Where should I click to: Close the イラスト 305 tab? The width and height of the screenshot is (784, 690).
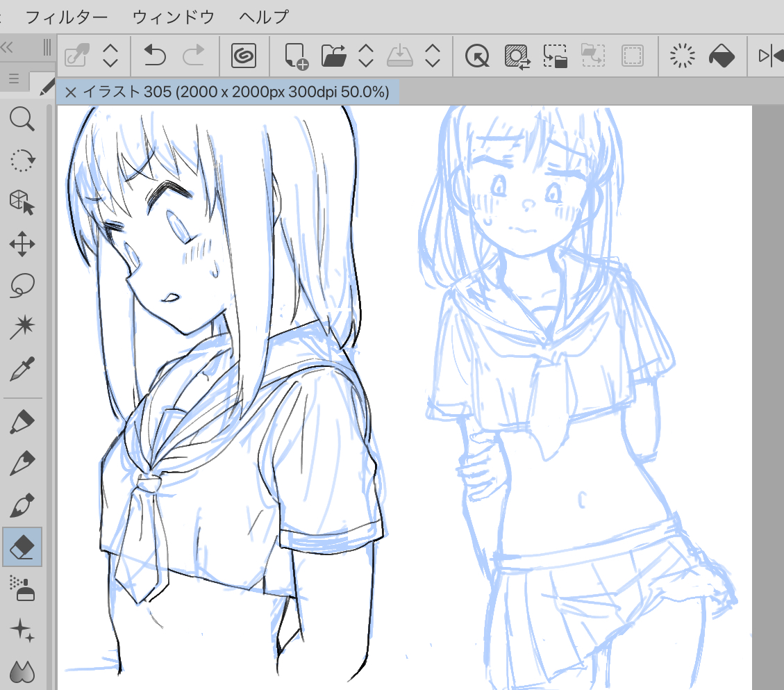point(71,92)
